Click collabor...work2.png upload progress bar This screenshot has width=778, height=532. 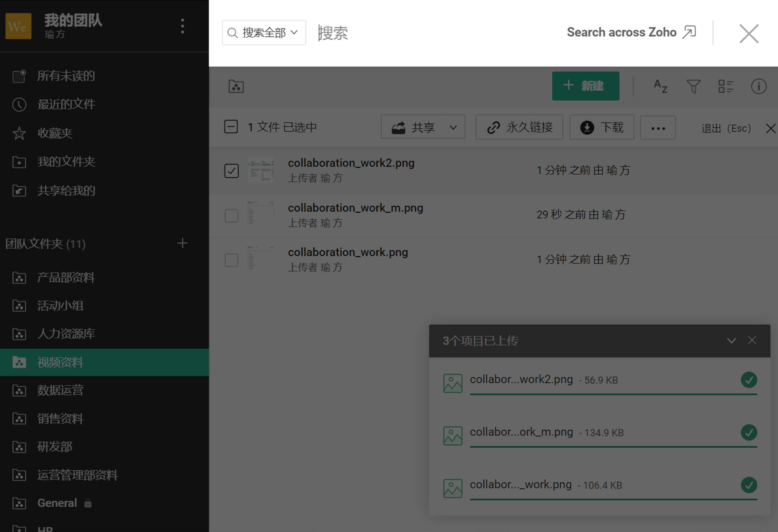coord(613,394)
